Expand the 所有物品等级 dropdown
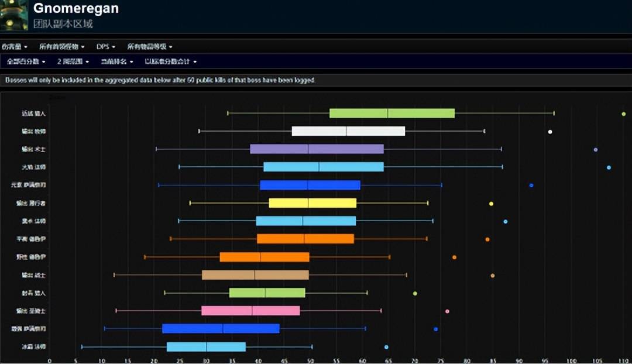 pyautogui.click(x=149, y=47)
